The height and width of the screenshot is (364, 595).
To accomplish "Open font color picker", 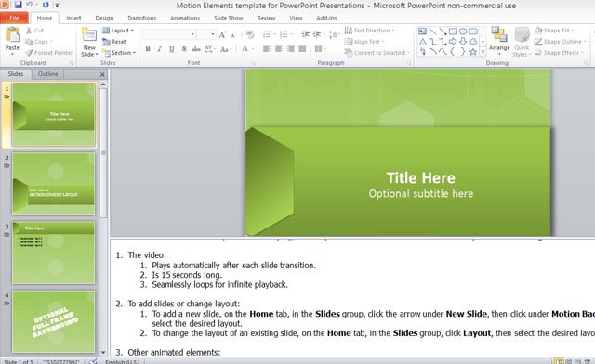I will click(x=247, y=49).
